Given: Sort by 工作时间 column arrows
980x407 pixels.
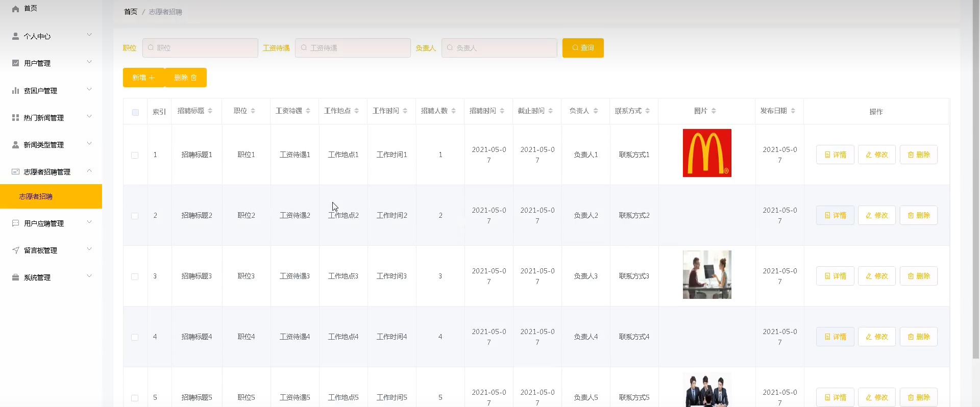Looking at the screenshot, I should 405,111.
